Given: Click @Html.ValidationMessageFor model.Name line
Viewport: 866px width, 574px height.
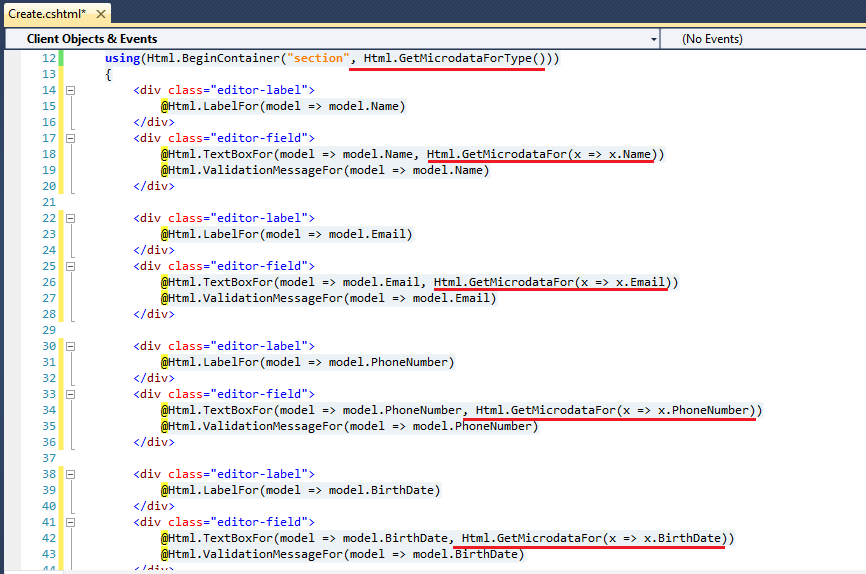Looking at the screenshot, I should point(325,170).
